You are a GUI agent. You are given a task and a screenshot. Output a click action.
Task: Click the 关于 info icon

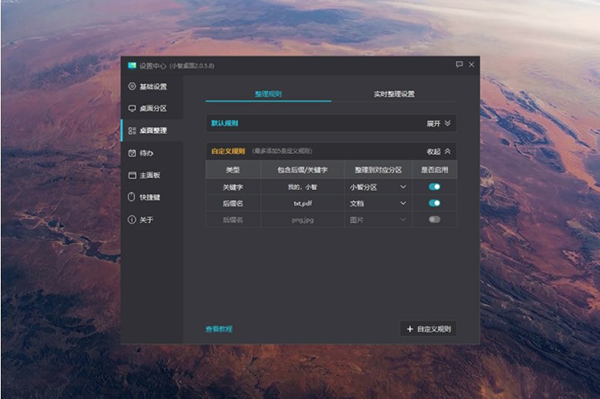pos(132,220)
